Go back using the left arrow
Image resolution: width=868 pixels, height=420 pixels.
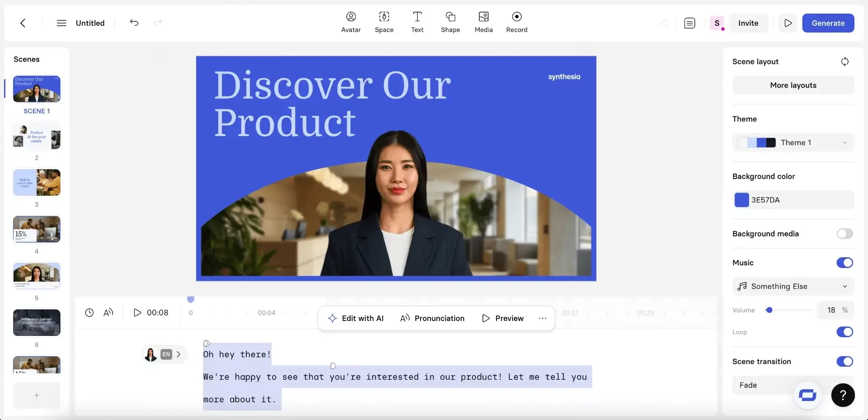[x=23, y=23]
